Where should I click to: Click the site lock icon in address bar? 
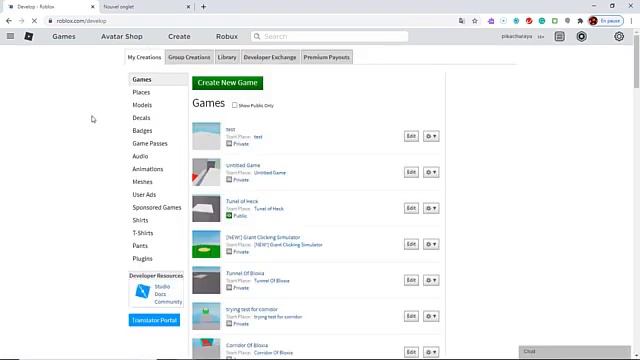(50, 21)
